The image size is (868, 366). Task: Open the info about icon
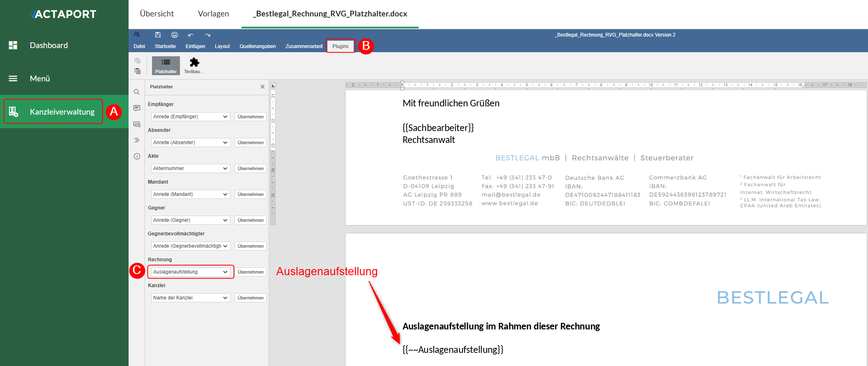(137, 156)
